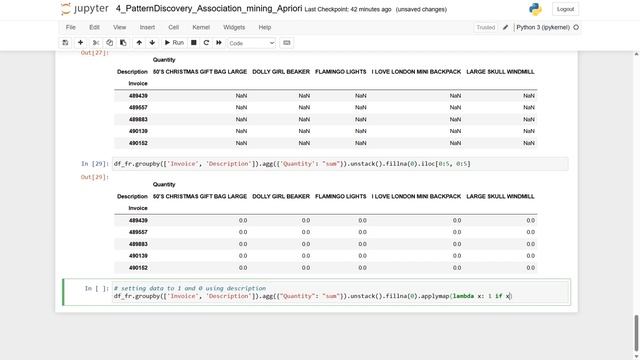Open the Insert menu
Image resolution: width=640 pixels, height=360 pixels.
click(x=147, y=27)
